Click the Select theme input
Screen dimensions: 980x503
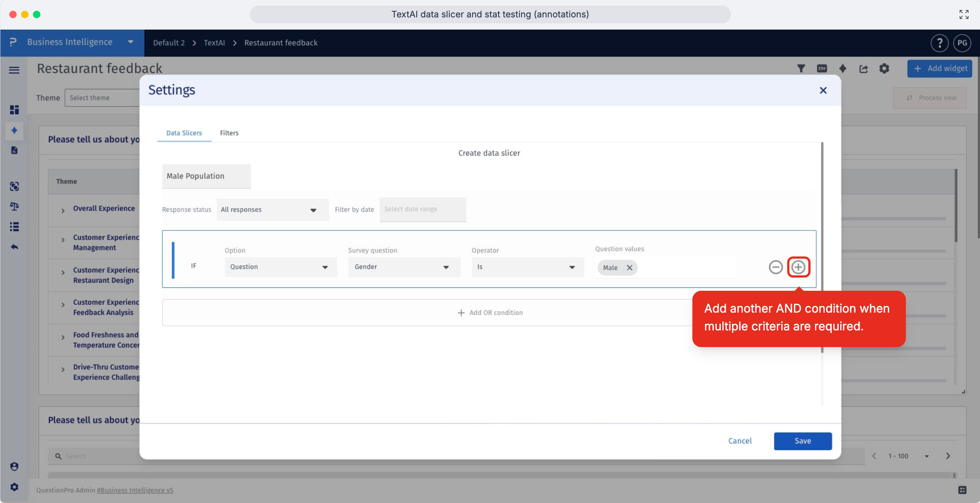[x=102, y=98]
